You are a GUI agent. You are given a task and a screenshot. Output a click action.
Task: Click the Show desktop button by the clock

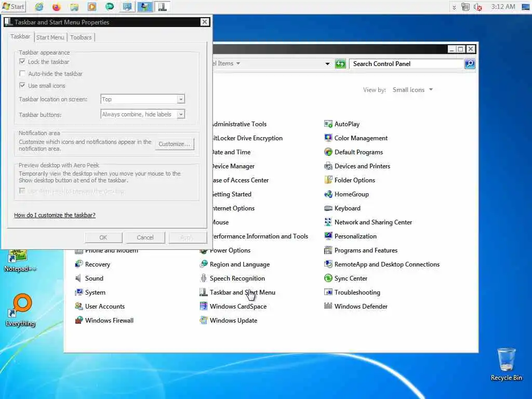pos(526,7)
